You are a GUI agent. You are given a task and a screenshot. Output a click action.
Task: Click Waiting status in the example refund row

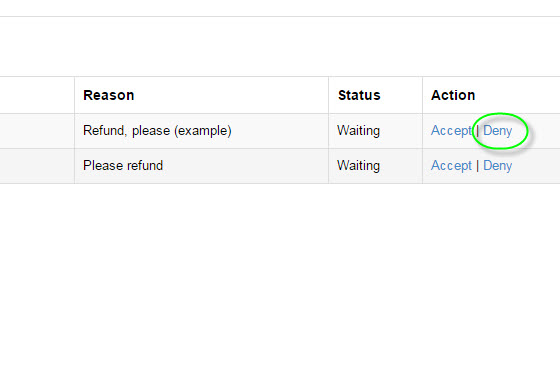coord(358,131)
